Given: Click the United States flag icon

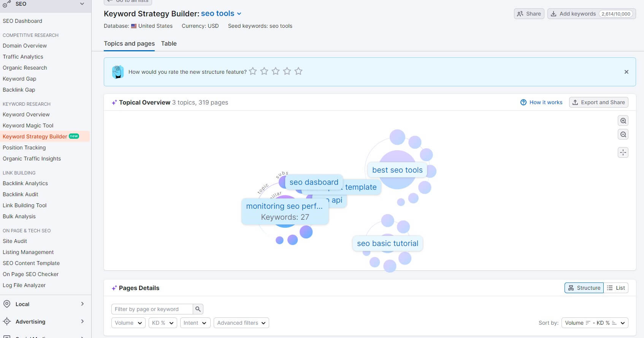Looking at the screenshot, I should click(x=134, y=26).
